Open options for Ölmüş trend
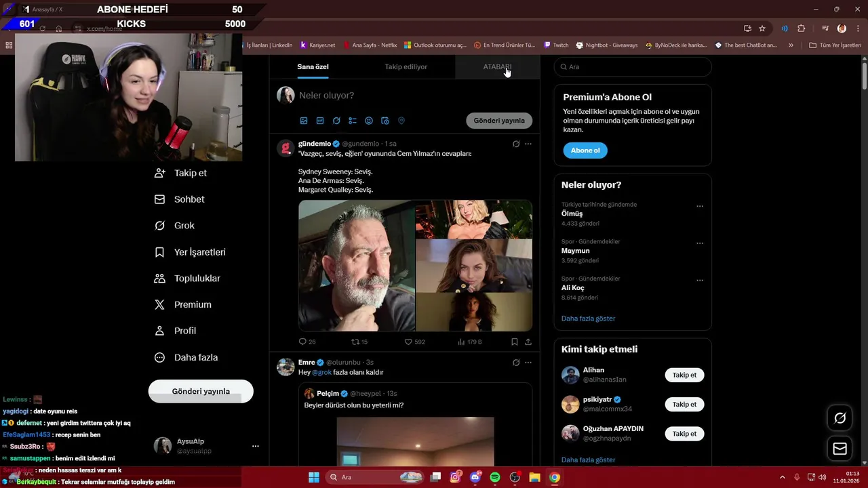The image size is (868, 488). point(700,206)
